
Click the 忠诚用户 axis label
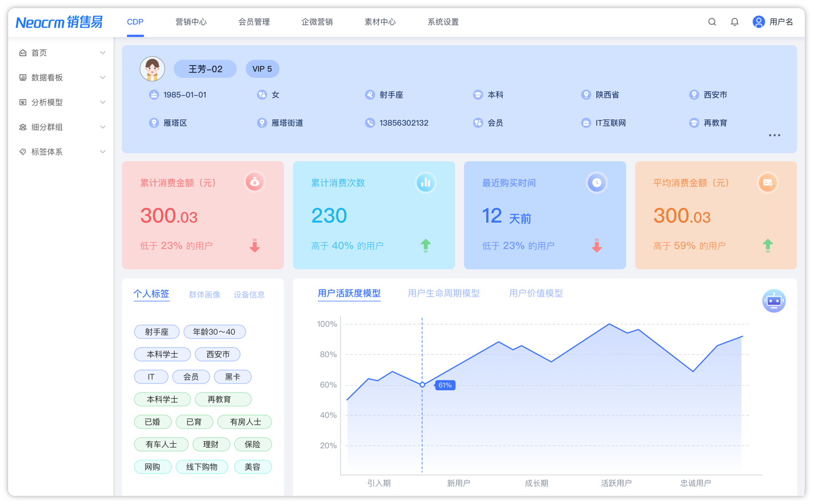(696, 483)
